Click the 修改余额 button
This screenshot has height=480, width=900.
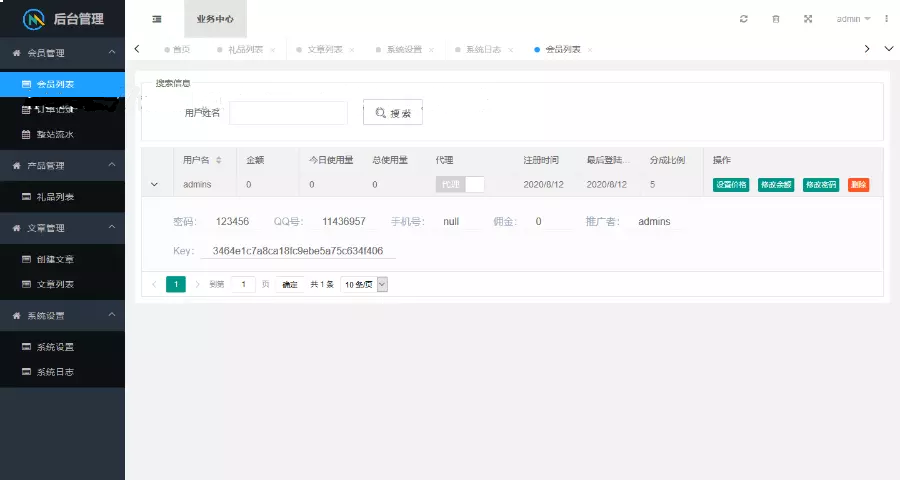775,184
